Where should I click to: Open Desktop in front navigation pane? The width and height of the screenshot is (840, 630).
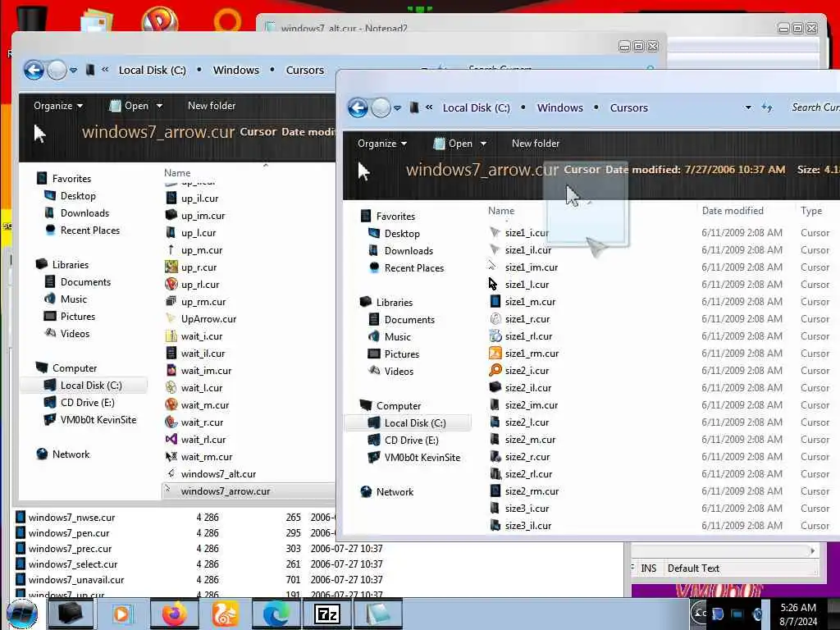(x=395, y=234)
